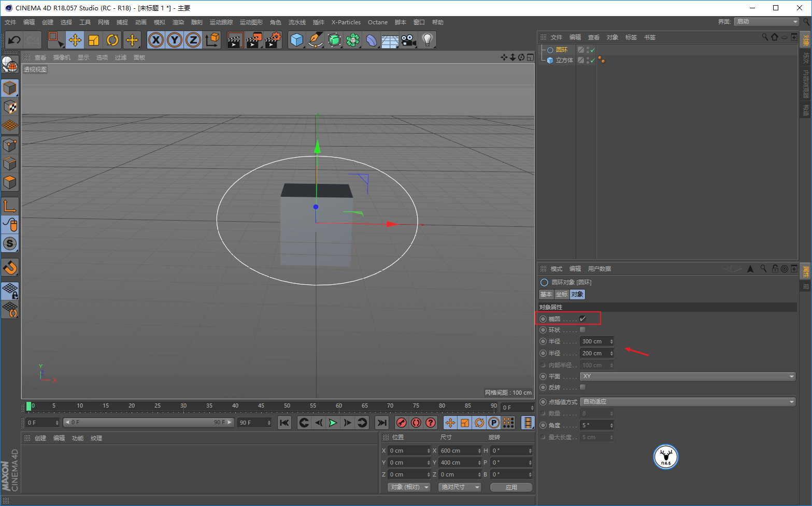Click the stepper arrows for 300 cm 半径
The image size is (812, 506).
pyautogui.click(x=611, y=342)
